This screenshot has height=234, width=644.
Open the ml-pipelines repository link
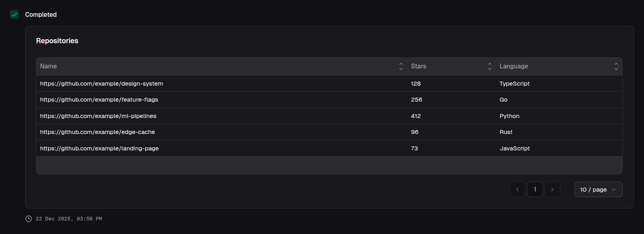(x=98, y=116)
